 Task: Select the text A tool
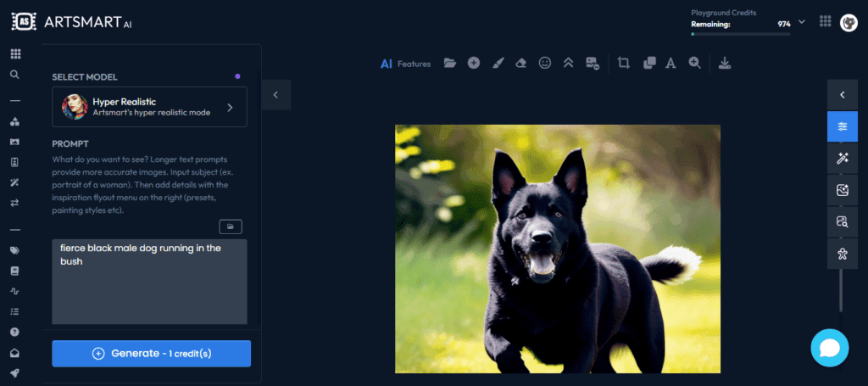coord(671,63)
